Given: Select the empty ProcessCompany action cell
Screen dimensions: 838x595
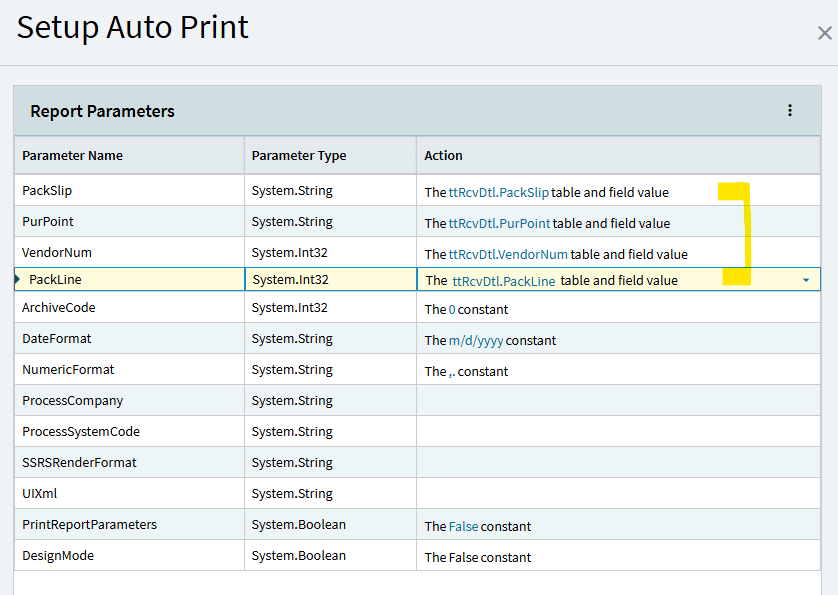Looking at the screenshot, I should (x=617, y=401).
